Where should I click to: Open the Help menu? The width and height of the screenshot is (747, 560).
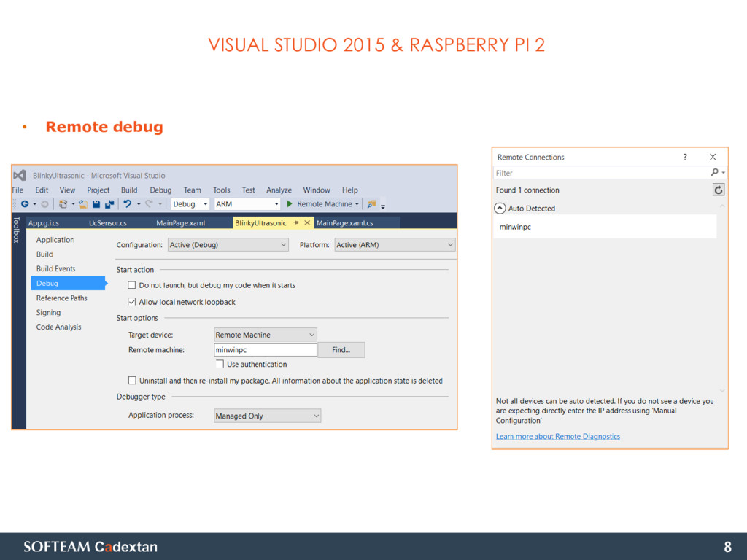(349, 190)
